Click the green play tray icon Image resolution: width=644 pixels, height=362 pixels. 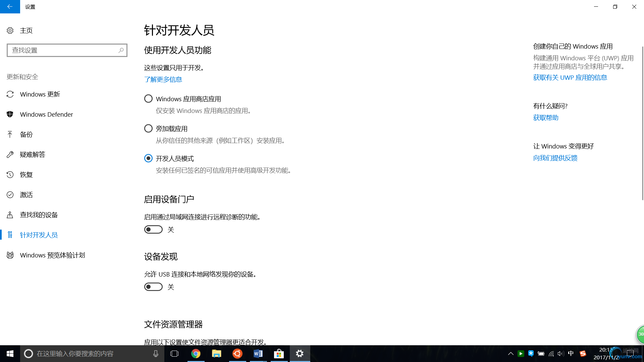[521, 354]
